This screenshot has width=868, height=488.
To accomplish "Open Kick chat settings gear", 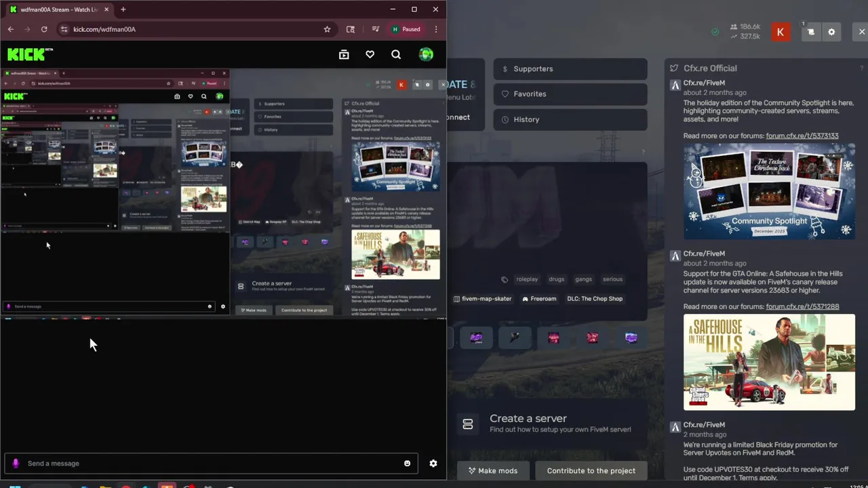I will click(x=433, y=464).
